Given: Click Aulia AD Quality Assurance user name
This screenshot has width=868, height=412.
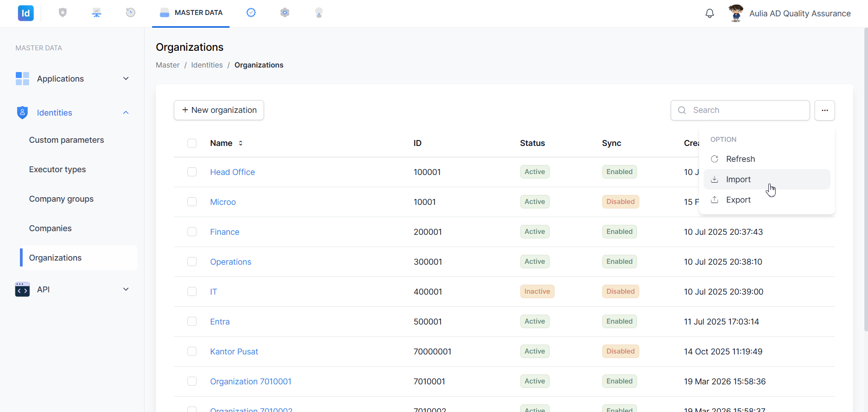Looking at the screenshot, I should click(x=800, y=14).
